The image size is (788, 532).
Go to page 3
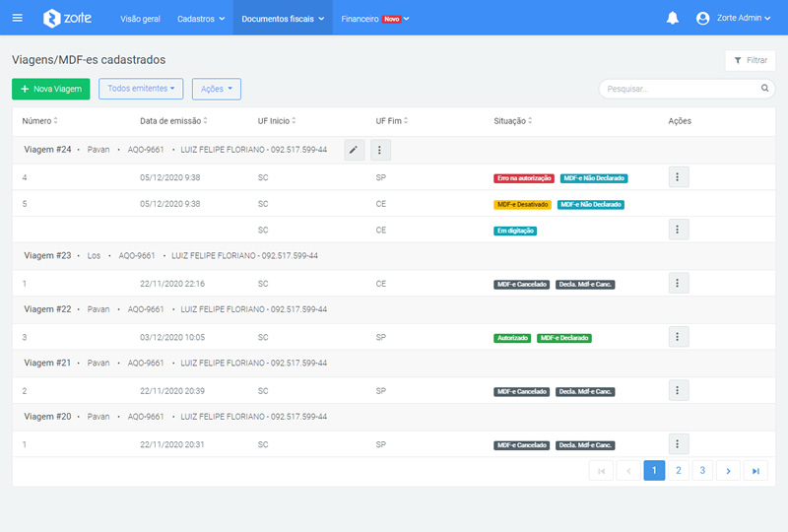[x=702, y=471]
